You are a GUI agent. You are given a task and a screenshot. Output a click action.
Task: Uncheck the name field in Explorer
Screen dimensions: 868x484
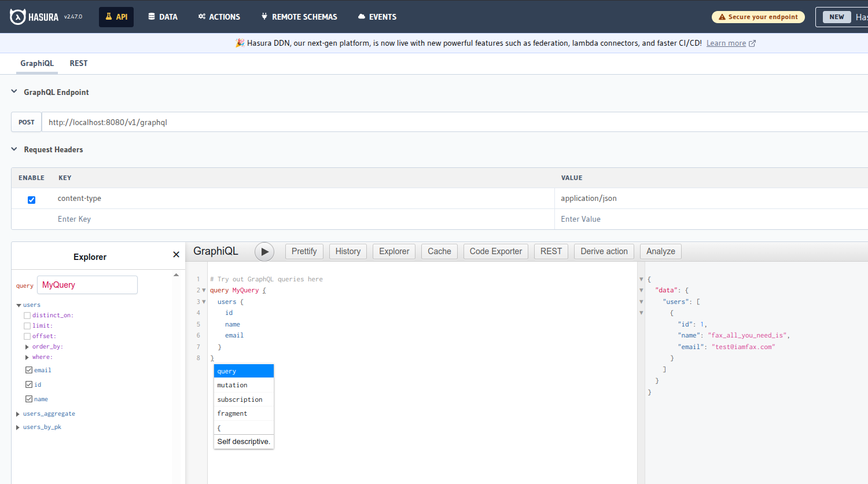pos(29,399)
